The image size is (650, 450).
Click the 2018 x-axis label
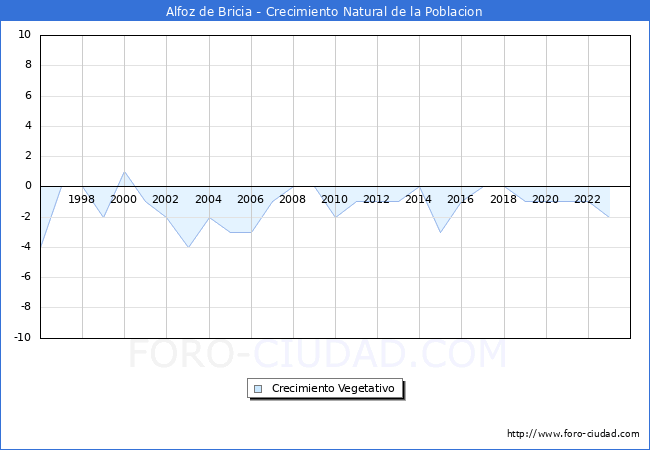(x=503, y=199)
